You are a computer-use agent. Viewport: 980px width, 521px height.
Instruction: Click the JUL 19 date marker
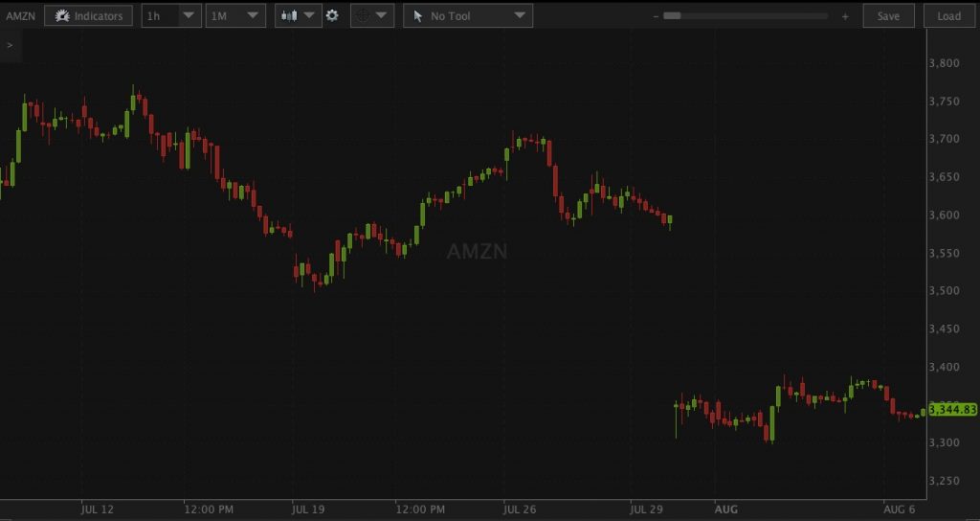point(307,509)
